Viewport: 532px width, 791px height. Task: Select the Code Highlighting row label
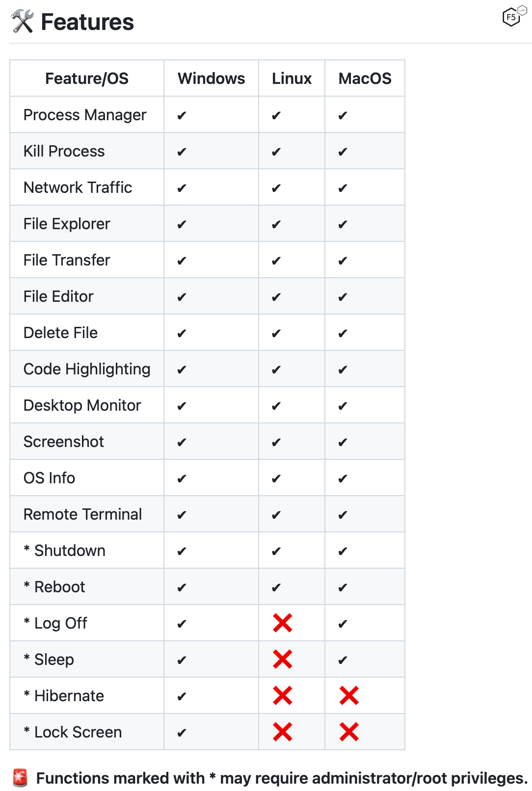tap(87, 369)
